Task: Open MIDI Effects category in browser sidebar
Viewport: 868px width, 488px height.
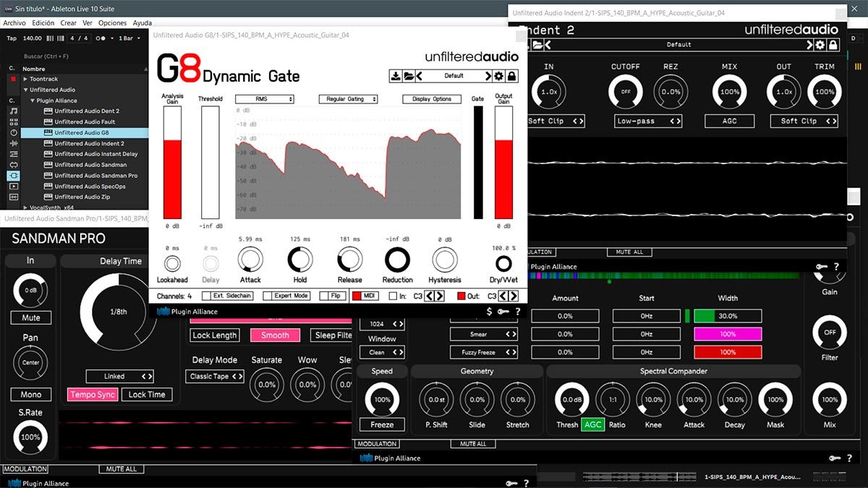Action: coord(14,154)
